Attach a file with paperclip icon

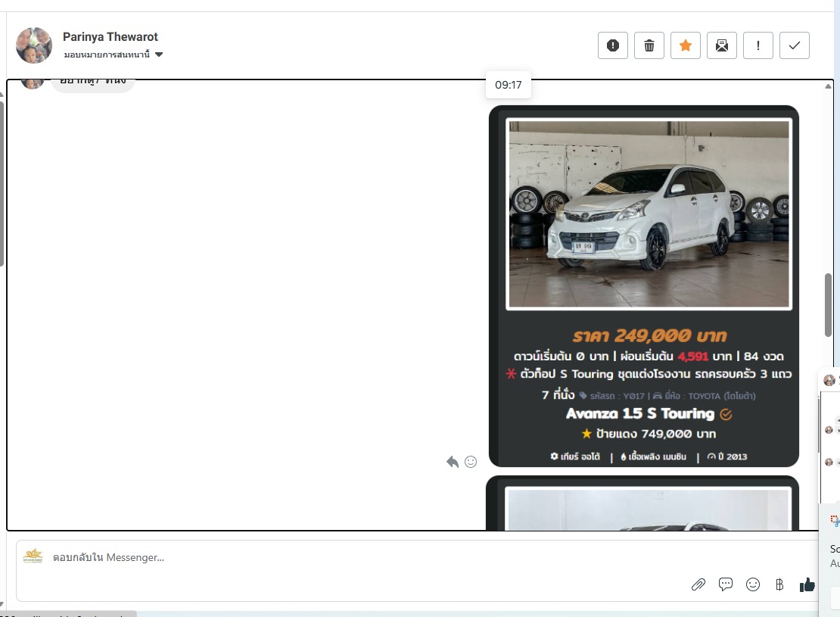pyautogui.click(x=698, y=584)
